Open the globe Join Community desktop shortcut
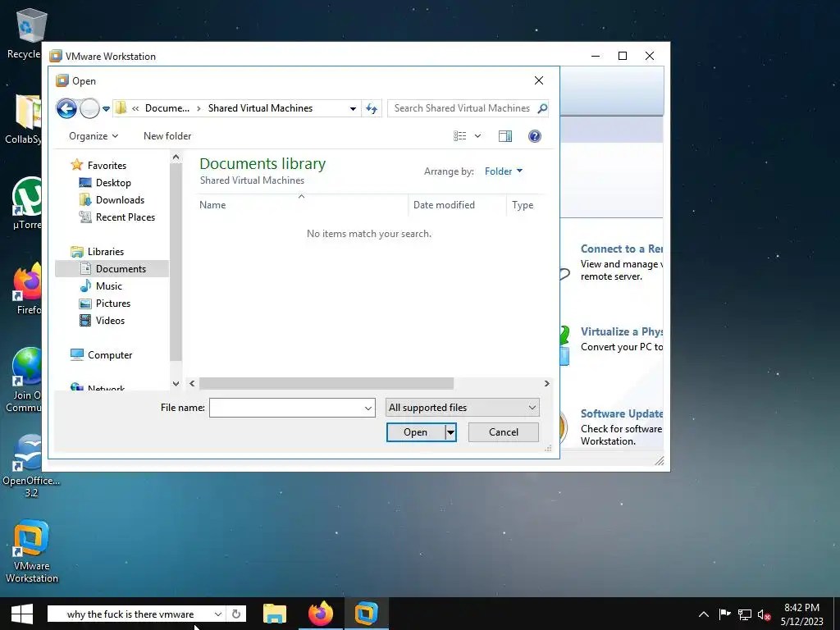The width and height of the screenshot is (840, 630). pyautogui.click(x=25, y=380)
